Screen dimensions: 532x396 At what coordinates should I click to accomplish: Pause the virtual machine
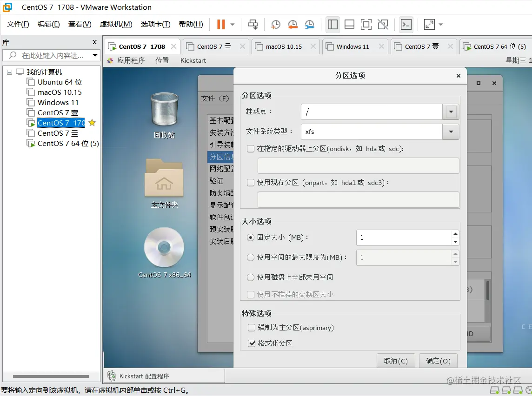[221, 25]
